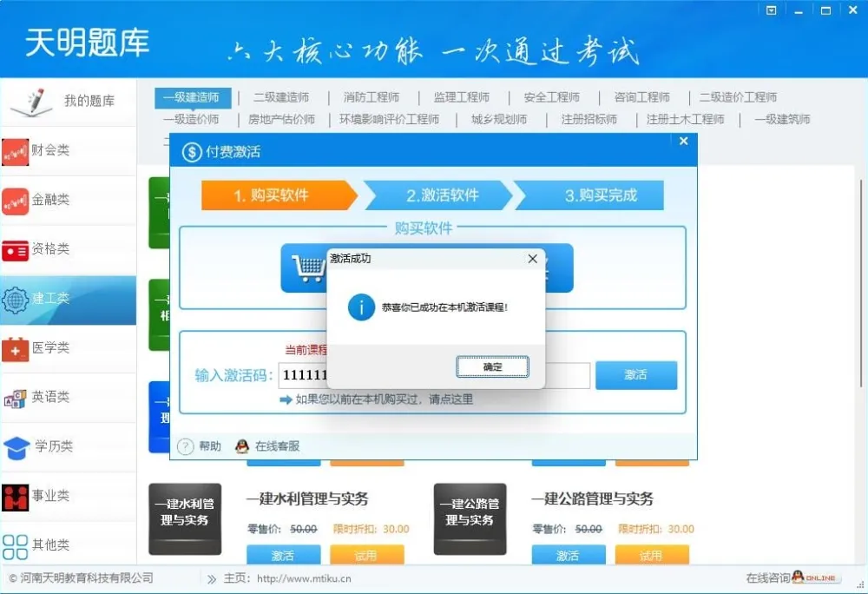Viewport: 868px width, 594px height.
Task: Click the shopping cart purchase icon
Action: point(308,268)
